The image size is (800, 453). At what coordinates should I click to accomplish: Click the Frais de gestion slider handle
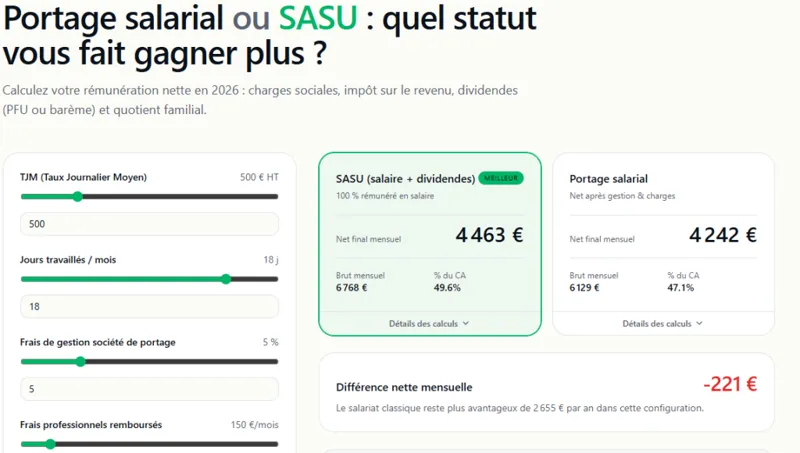(81, 362)
